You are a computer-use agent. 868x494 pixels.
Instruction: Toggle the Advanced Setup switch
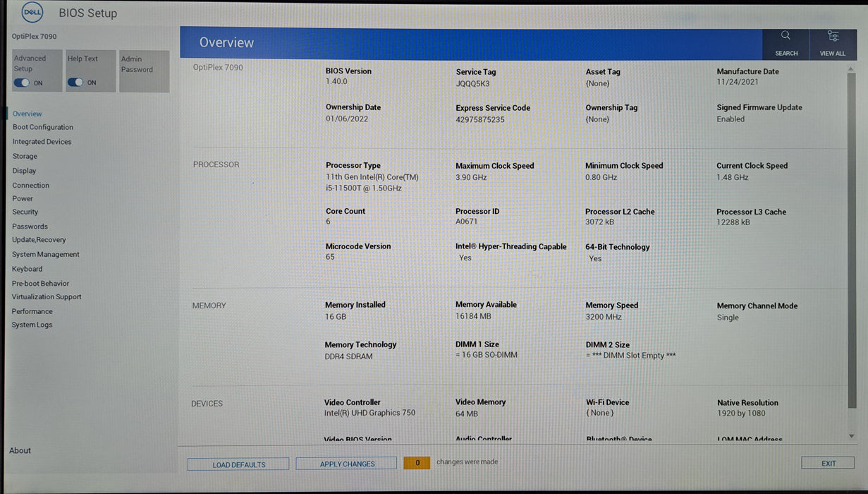pyautogui.click(x=22, y=83)
